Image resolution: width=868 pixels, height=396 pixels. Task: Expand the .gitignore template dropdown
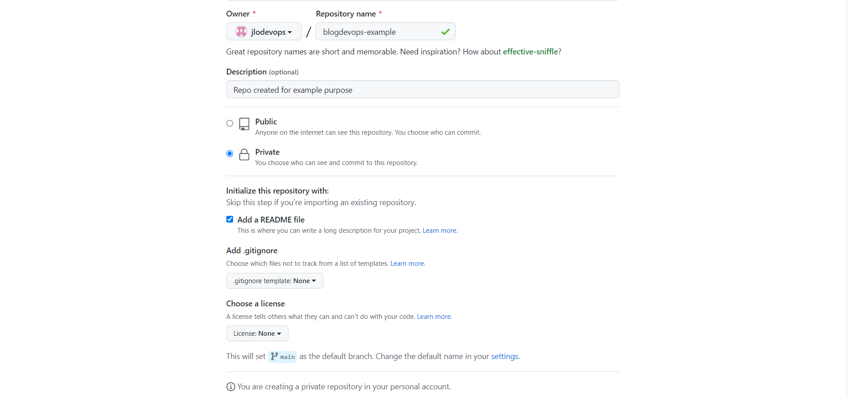[x=275, y=281]
